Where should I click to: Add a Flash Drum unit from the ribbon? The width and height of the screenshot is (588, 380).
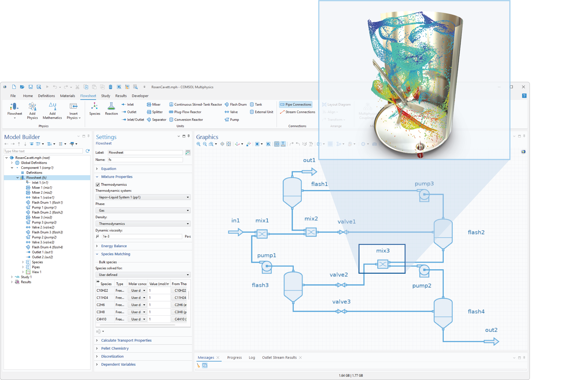pos(236,104)
